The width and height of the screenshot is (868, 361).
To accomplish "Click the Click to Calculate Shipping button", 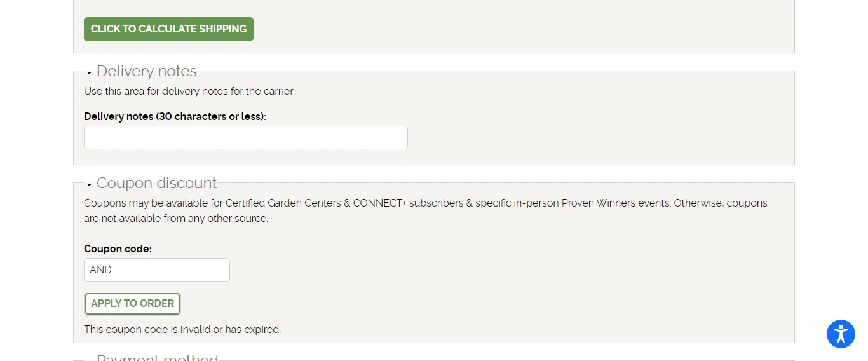I will pos(168,29).
